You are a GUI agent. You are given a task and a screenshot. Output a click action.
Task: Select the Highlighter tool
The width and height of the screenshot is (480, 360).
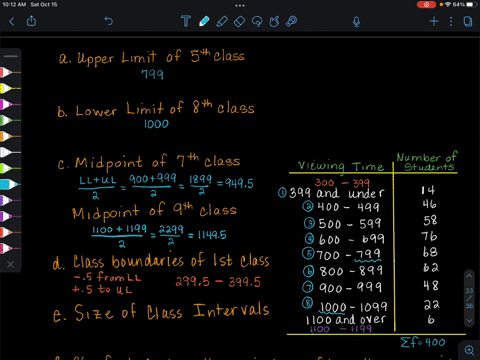pyautogui.click(x=222, y=22)
